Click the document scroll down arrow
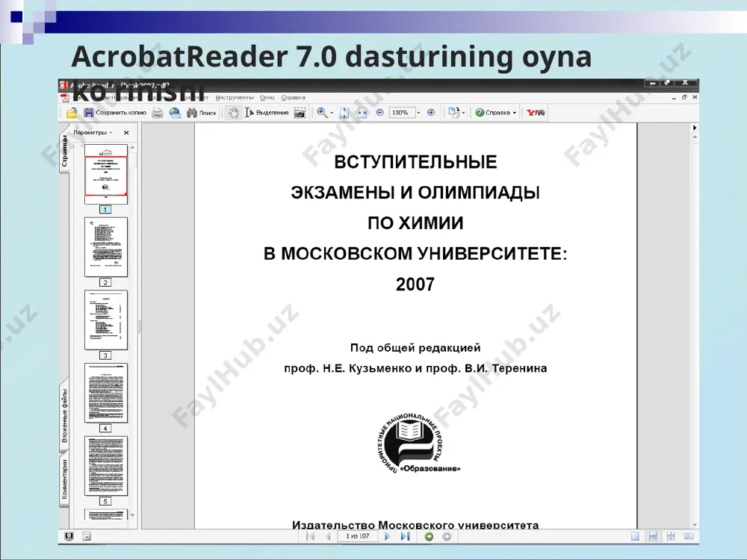The width and height of the screenshot is (747, 560). (695, 525)
